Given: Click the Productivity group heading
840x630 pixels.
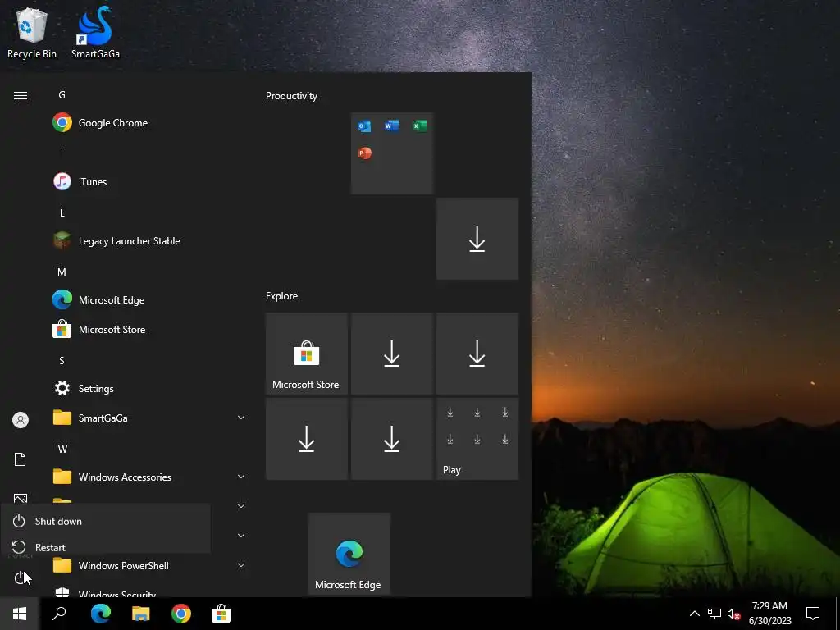Looking at the screenshot, I should (291, 96).
